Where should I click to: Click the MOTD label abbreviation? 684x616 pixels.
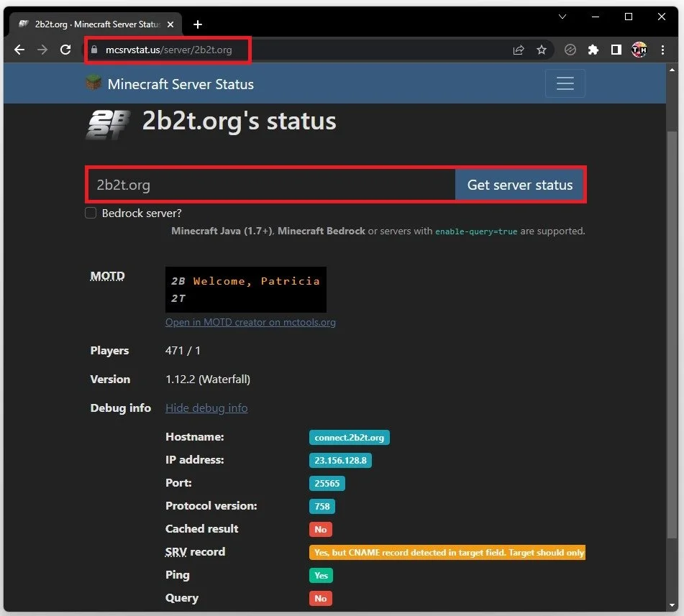[107, 276]
